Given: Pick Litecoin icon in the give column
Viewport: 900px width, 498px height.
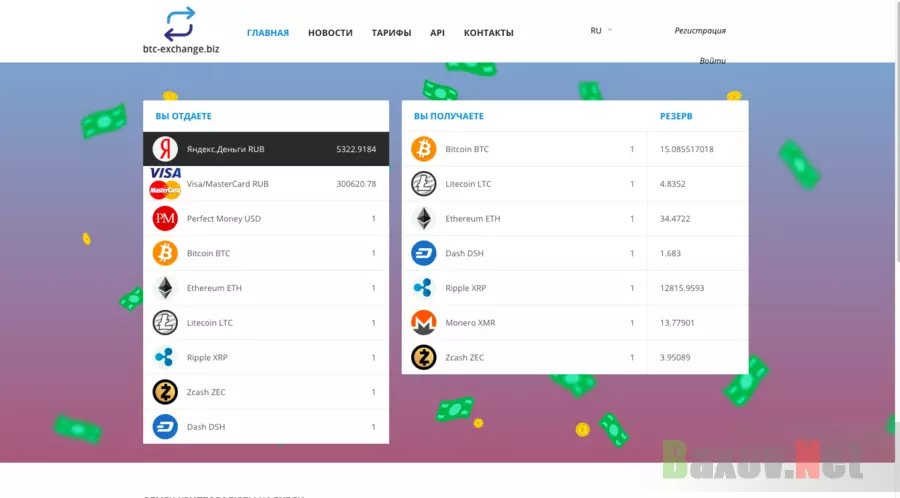Looking at the screenshot, I should point(165,322).
